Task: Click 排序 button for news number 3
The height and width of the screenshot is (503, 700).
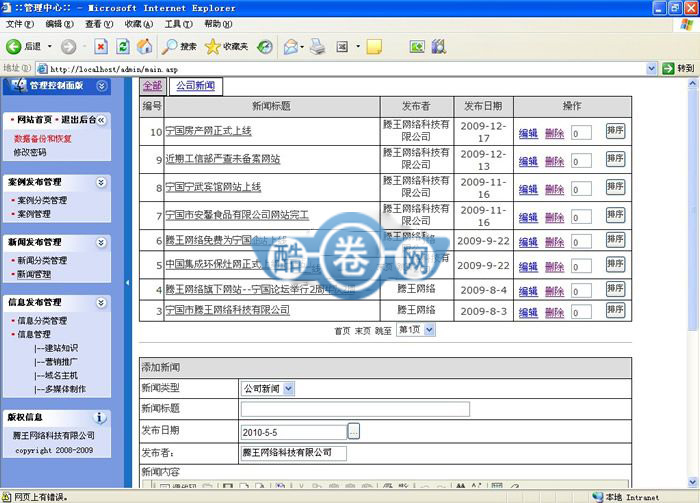Action: (615, 310)
